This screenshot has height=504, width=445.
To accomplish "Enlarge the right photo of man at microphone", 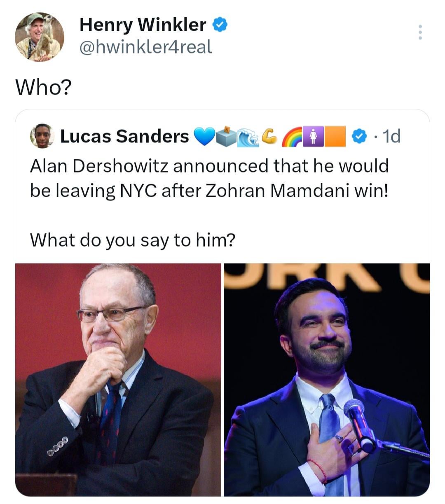I will (x=327, y=380).
